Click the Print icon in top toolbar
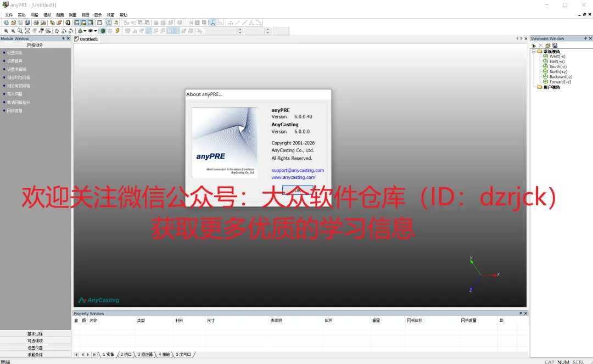 point(36,23)
